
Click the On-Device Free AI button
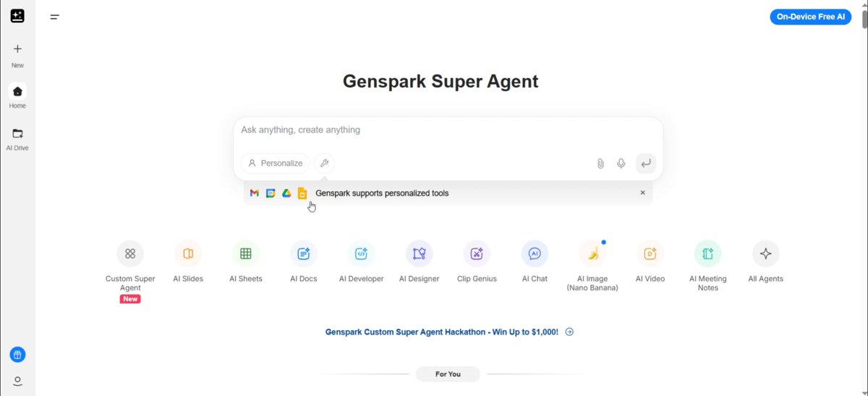810,17
